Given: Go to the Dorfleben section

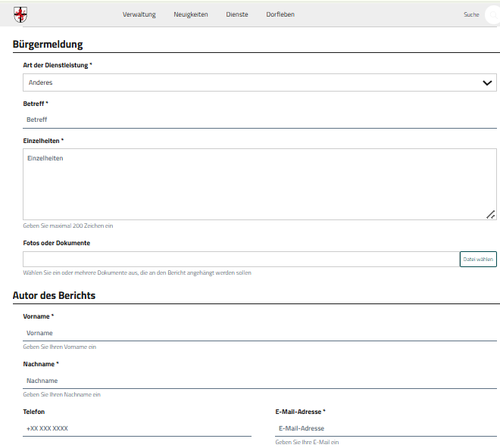Looking at the screenshot, I should click(280, 14).
